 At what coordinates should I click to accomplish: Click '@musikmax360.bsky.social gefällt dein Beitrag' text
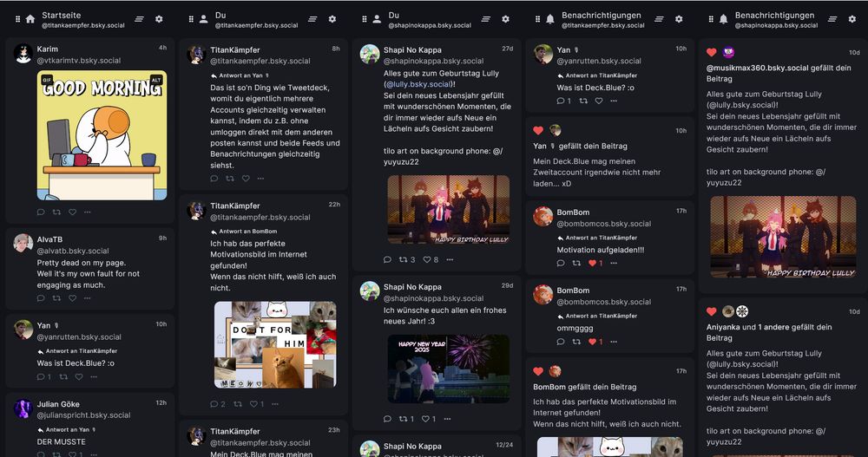(x=779, y=73)
